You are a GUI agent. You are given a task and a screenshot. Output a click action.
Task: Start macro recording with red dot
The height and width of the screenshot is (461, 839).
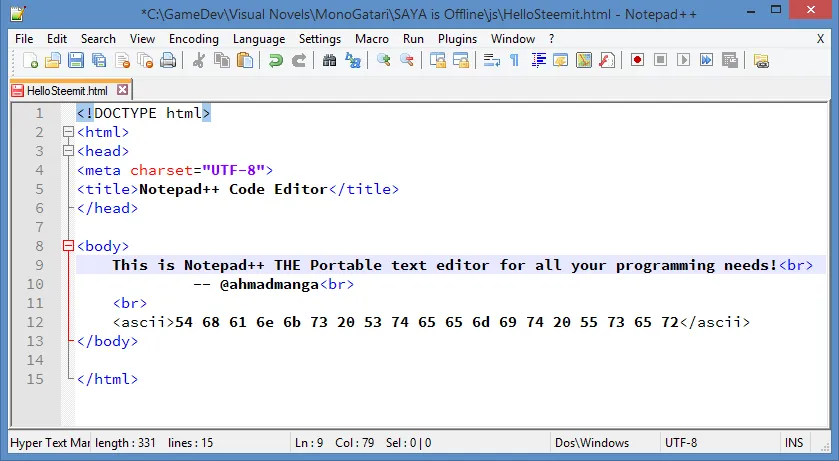637,60
